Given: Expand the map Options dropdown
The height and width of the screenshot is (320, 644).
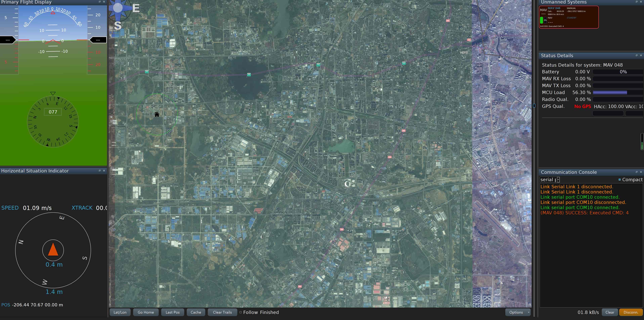Looking at the screenshot, I should tap(518, 312).
